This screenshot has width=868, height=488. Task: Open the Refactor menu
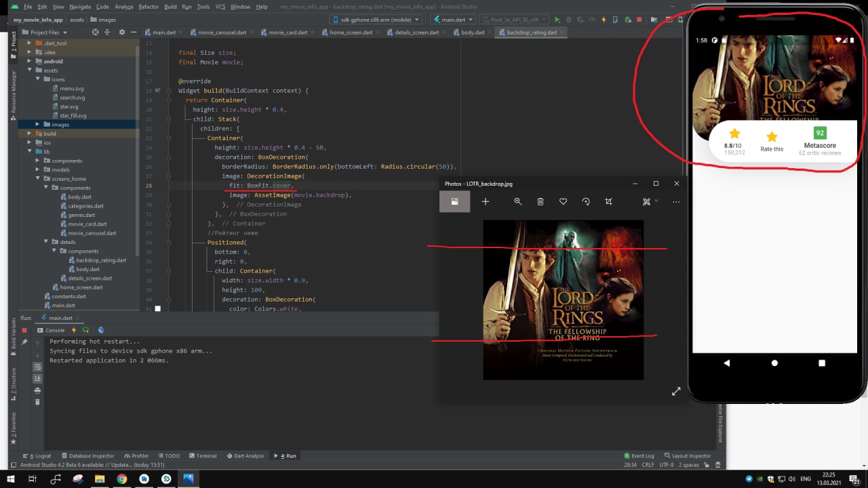[x=149, y=6]
